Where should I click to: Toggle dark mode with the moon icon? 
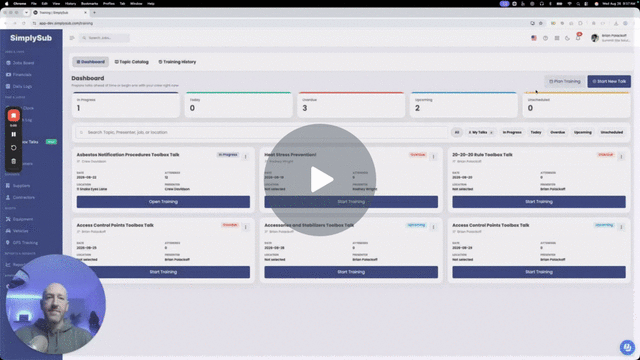[x=567, y=38]
